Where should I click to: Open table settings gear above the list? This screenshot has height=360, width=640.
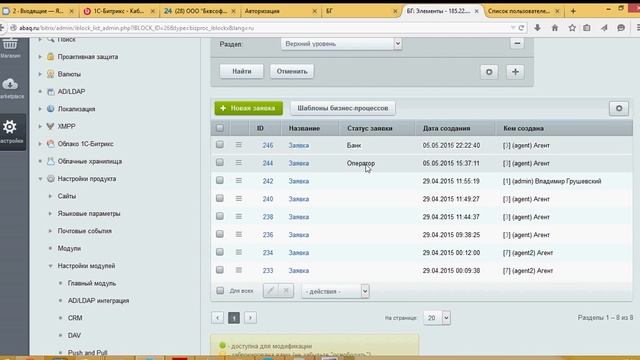[x=619, y=109]
